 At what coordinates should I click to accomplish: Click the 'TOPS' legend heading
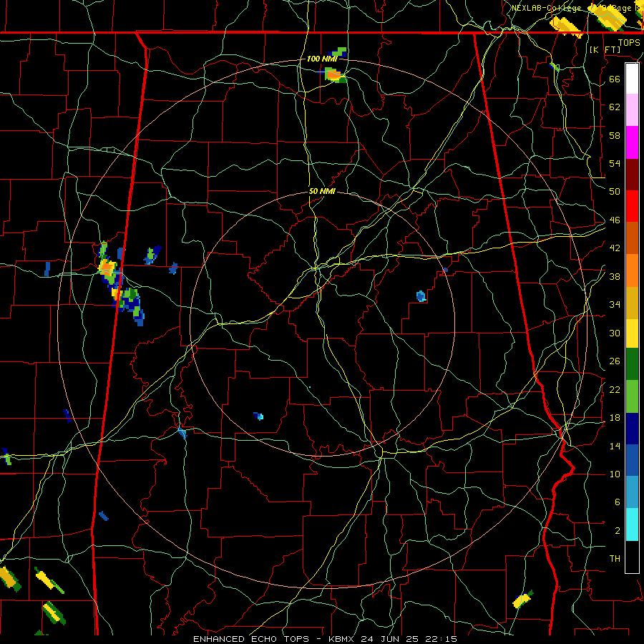pos(629,42)
